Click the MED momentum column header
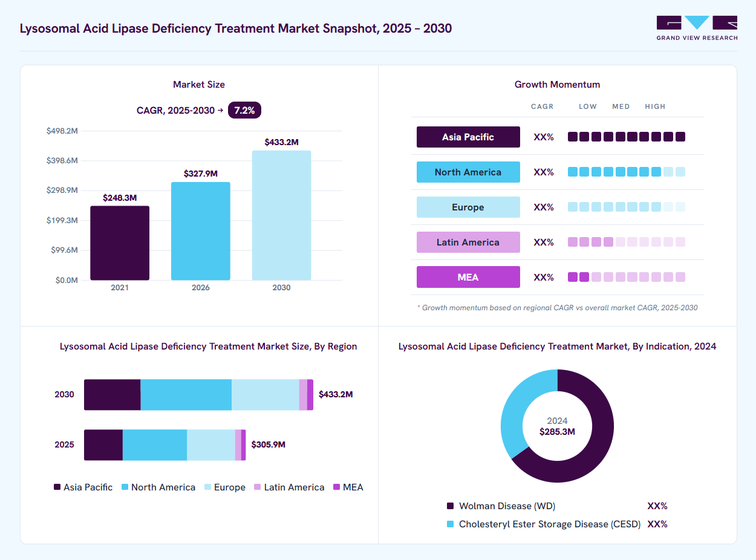 (x=621, y=106)
